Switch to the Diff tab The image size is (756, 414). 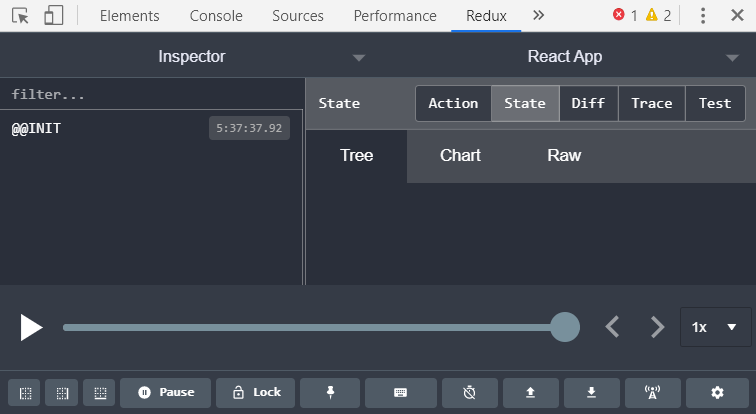click(x=588, y=103)
